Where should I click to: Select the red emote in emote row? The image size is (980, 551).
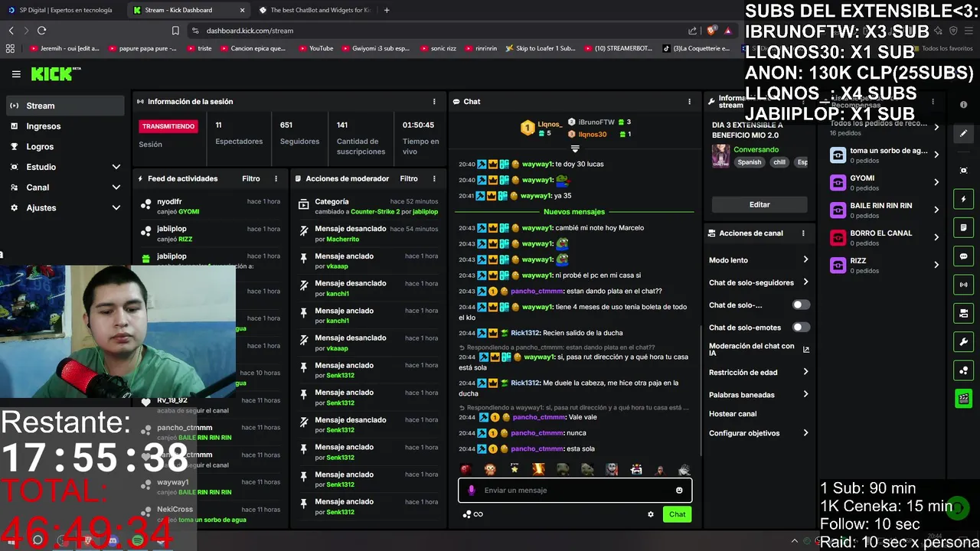465,469
